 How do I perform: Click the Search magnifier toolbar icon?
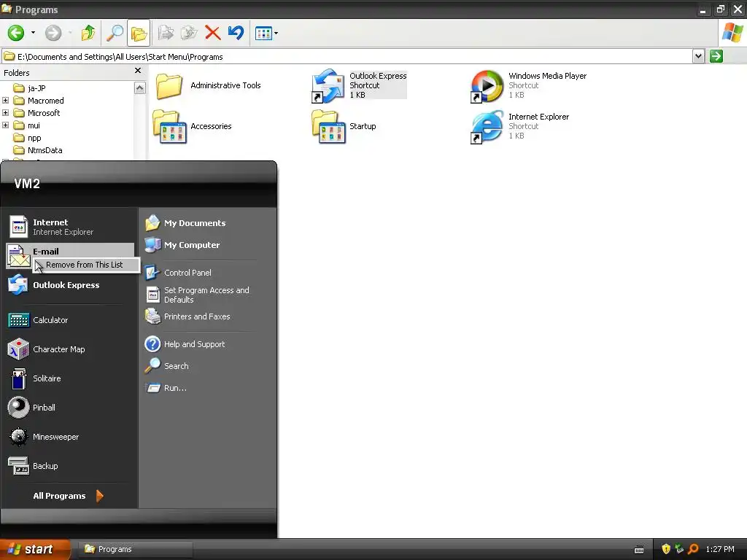(x=115, y=33)
